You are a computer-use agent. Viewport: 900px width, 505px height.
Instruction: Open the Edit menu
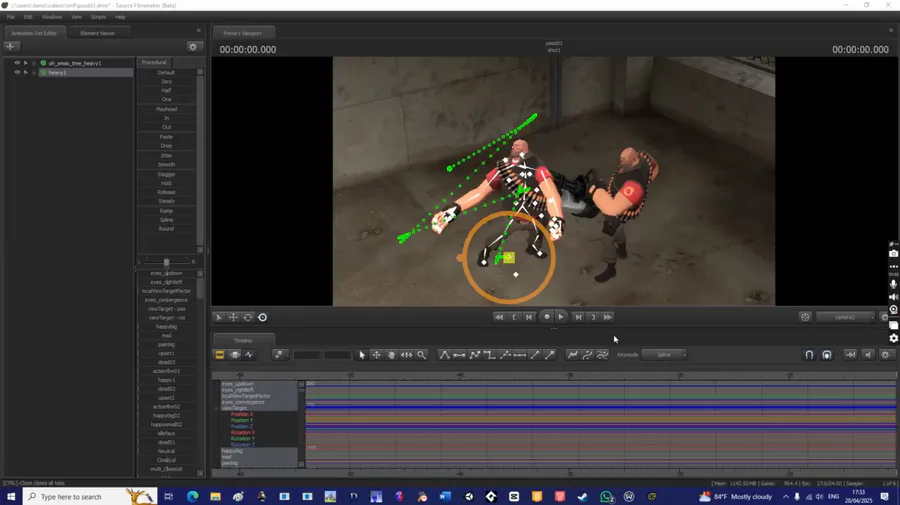pyautogui.click(x=28, y=17)
